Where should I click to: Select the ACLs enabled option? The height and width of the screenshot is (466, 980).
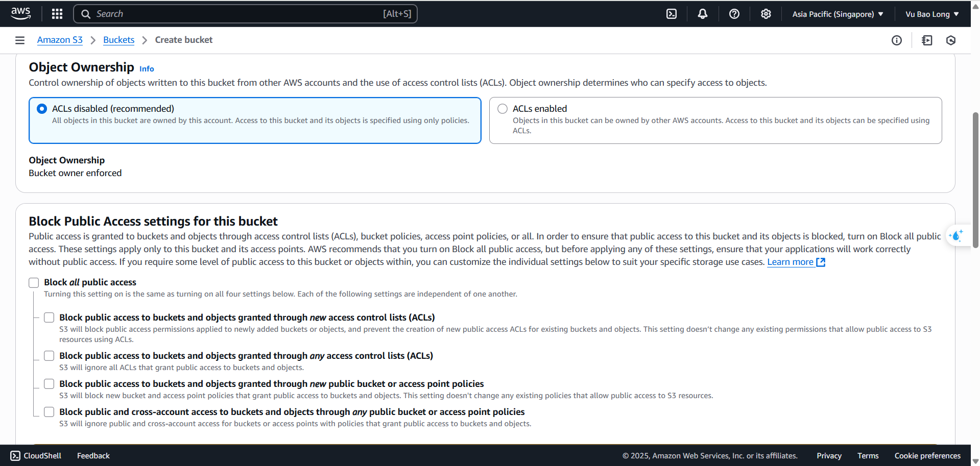point(503,109)
